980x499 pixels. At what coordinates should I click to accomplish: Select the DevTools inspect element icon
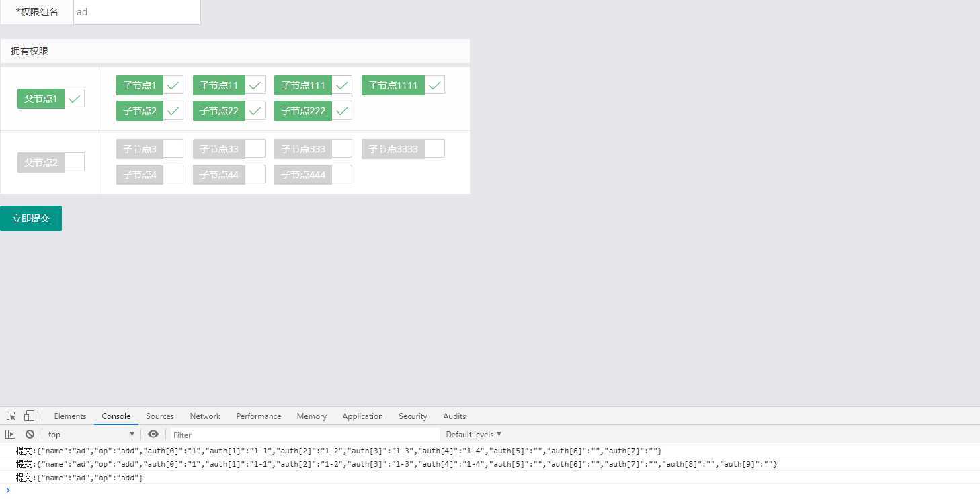pyautogui.click(x=11, y=416)
